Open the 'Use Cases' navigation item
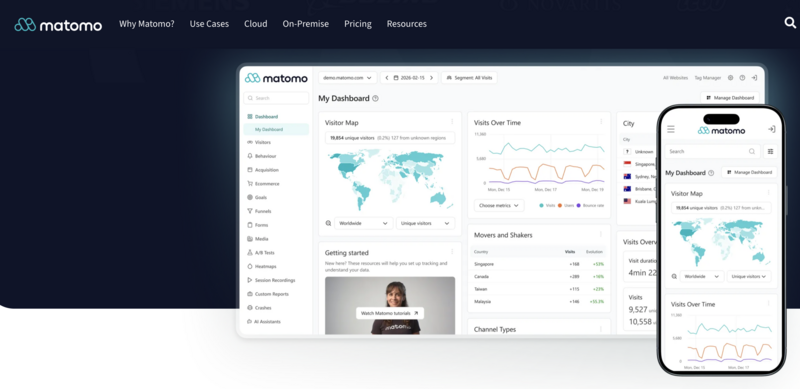800x389 pixels. [x=209, y=23]
